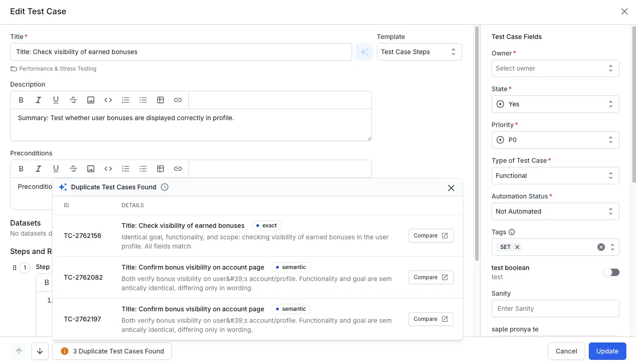636x364 pixels.
Task: Click the AI sparkle icon next to Title
Action: (x=364, y=52)
